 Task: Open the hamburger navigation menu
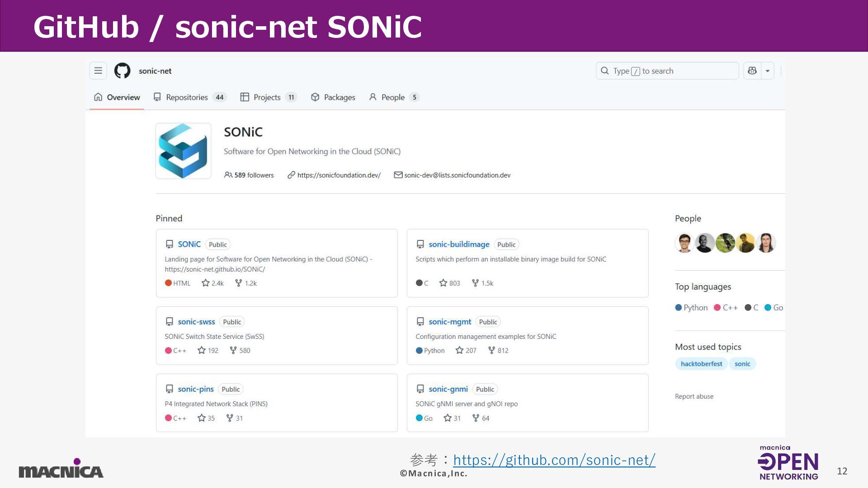98,71
